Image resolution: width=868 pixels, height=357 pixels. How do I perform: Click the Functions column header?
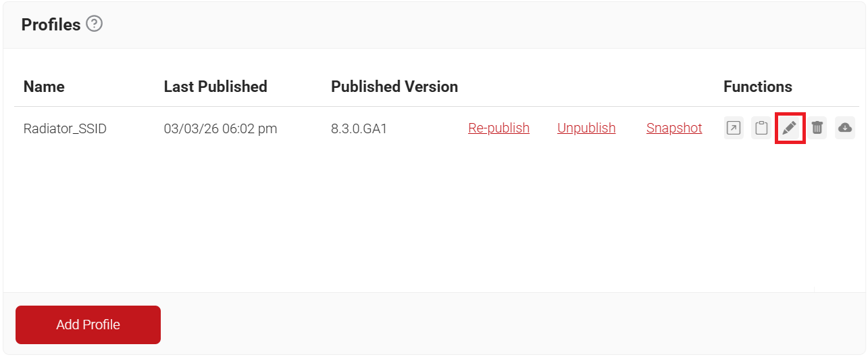pos(758,87)
